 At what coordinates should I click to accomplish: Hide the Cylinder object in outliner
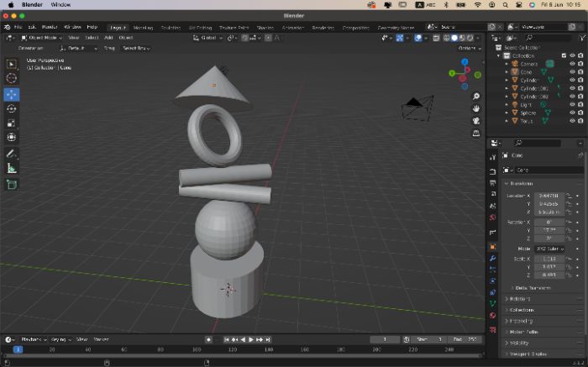(572, 80)
